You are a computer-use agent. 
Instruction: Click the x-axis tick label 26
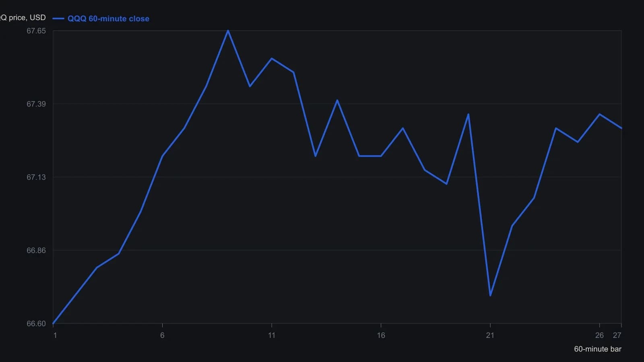pos(599,335)
